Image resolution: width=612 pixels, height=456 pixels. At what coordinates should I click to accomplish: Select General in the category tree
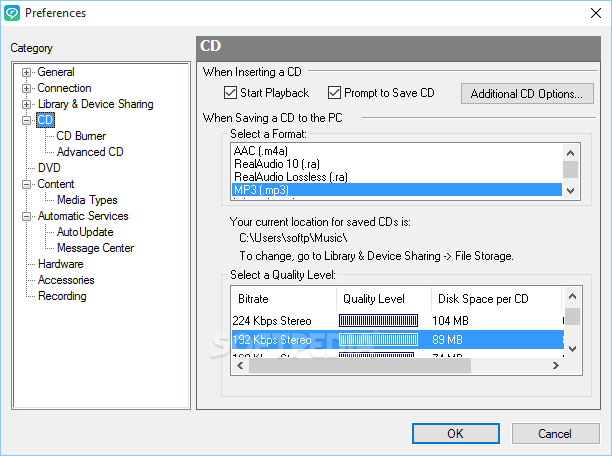[56, 72]
